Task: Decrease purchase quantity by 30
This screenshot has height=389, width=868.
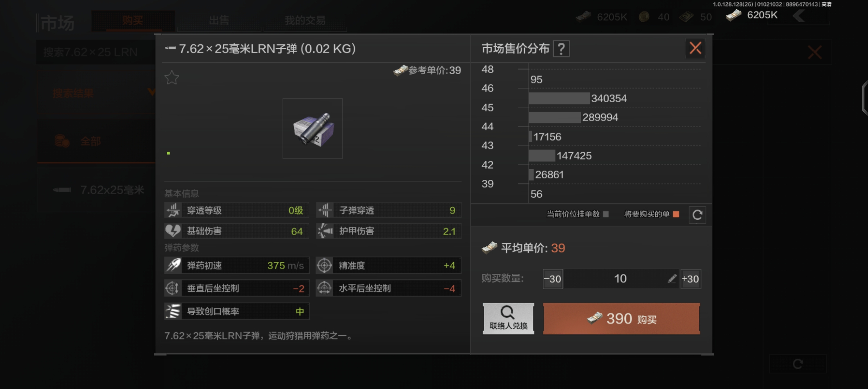Action: (553, 279)
